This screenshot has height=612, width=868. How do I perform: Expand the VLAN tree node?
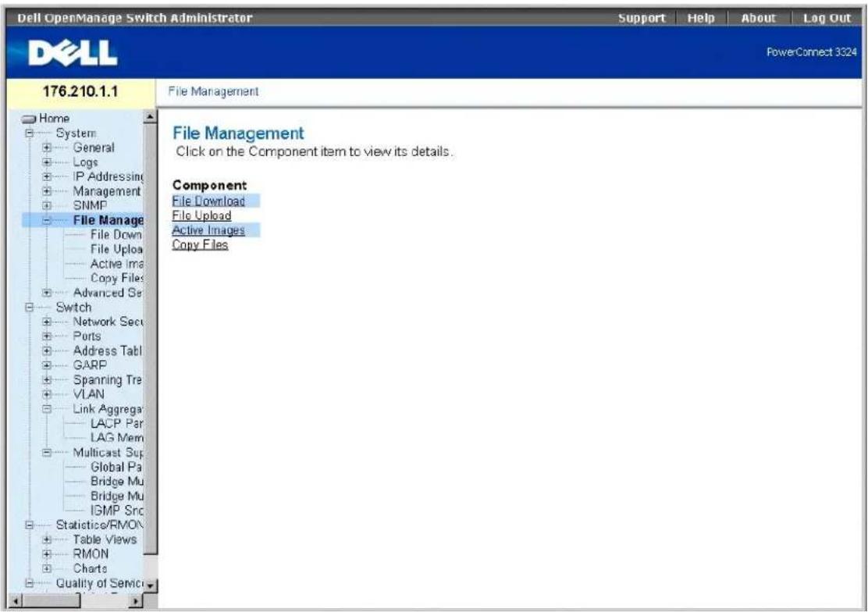tap(47, 394)
